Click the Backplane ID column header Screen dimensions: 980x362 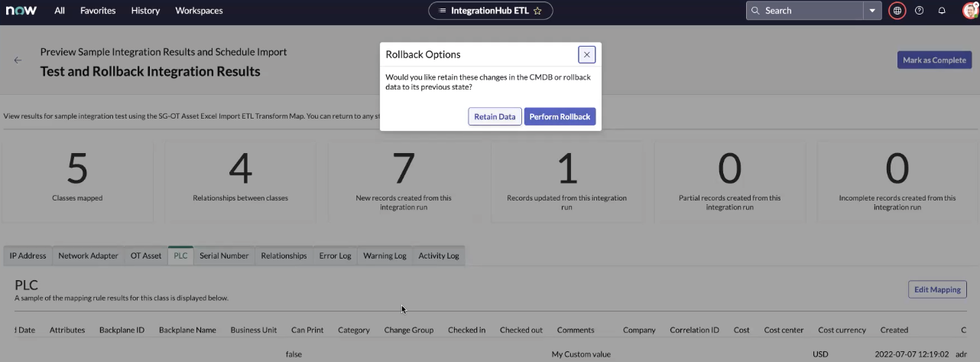coord(122,330)
